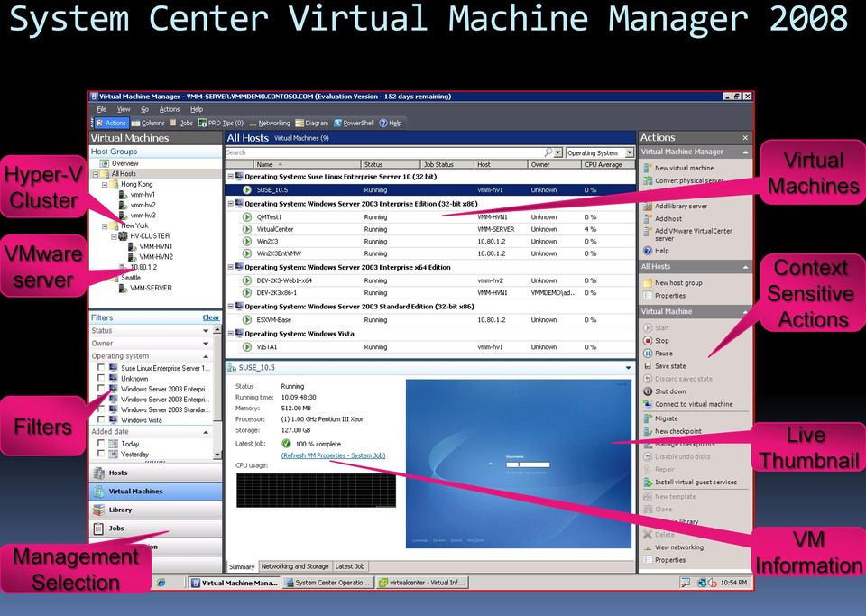
Task: Open the File menu
Action: (x=102, y=109)
